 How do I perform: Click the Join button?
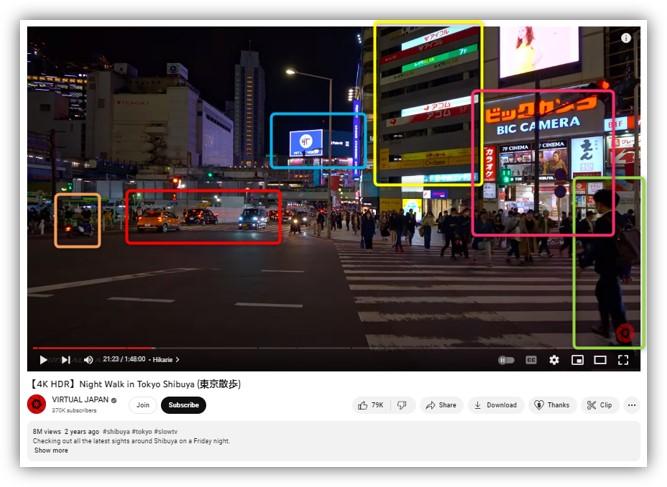point(143,405)
